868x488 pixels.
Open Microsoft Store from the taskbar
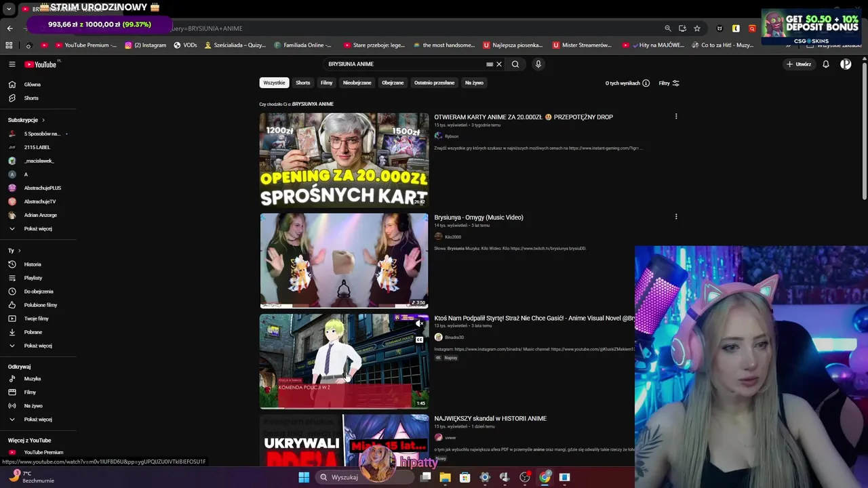coord(465,477)
